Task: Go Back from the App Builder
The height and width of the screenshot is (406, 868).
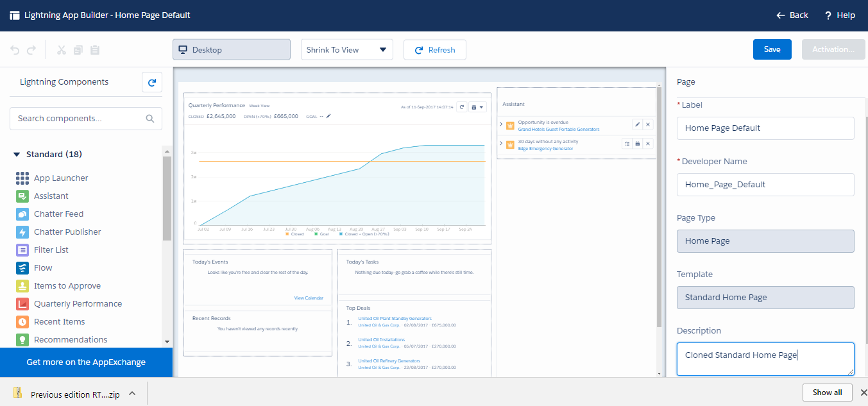Action: tap(792, 15)
